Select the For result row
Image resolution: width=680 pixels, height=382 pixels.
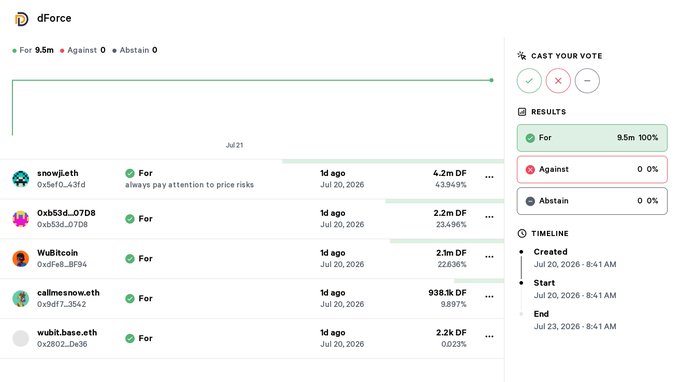[x=592, y=138]
